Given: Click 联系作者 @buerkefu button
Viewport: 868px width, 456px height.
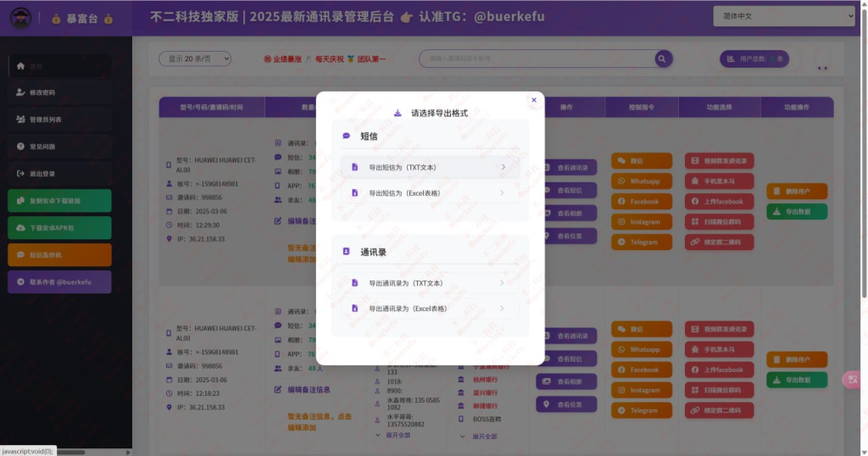Looking at the screenshot, I should click(x=60, y=282).
